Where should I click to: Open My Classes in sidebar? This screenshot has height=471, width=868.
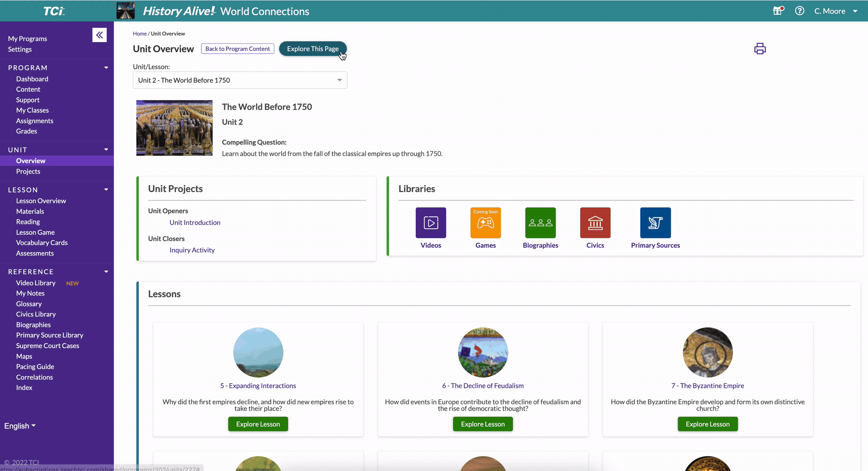(32, 110)
